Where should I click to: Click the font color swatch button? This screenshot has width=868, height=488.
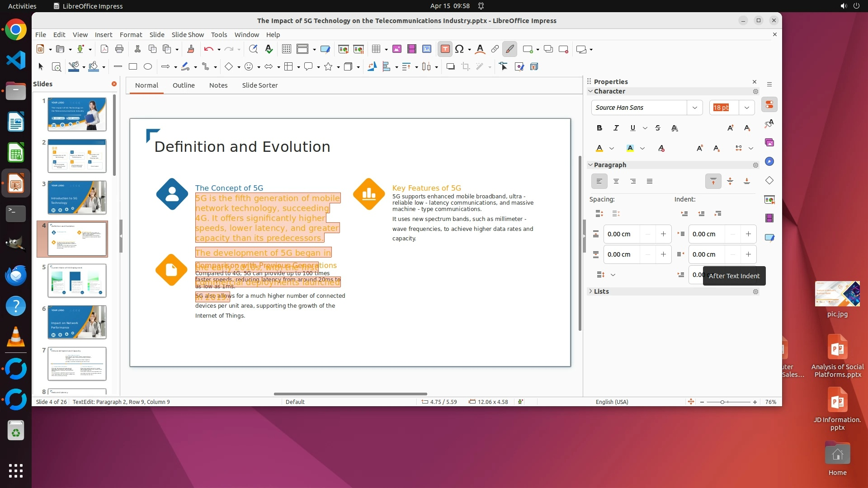(599, 148)
